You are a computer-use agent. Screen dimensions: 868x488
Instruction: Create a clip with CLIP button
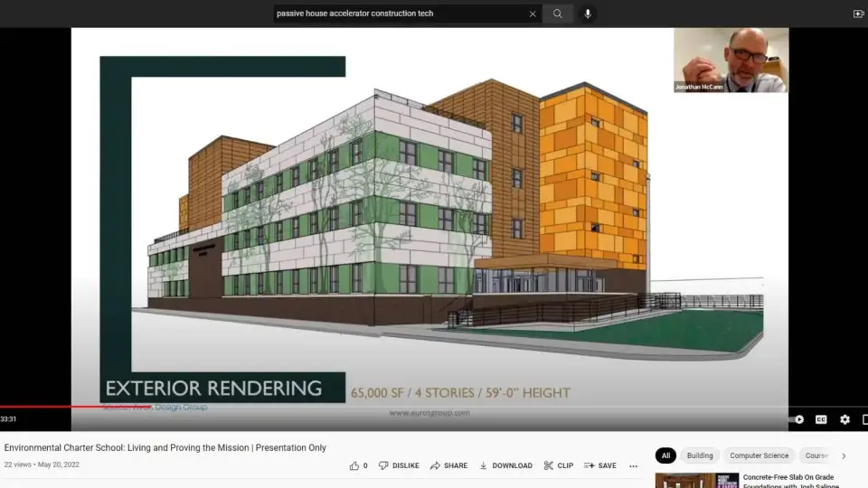click(x=558, y=465)
